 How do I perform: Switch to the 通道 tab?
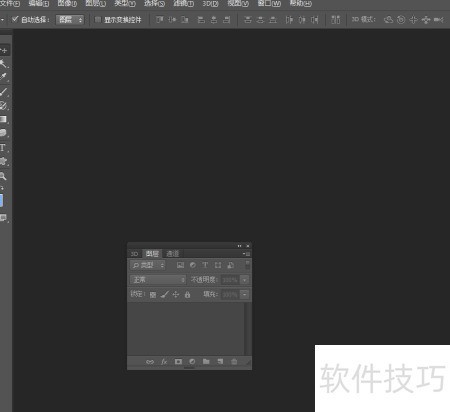point(173,254)
